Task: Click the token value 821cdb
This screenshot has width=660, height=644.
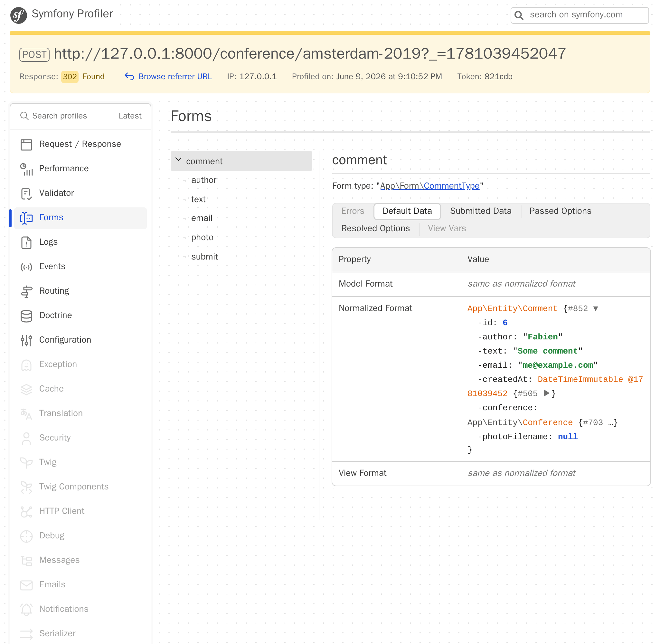Action: [498, 76]
